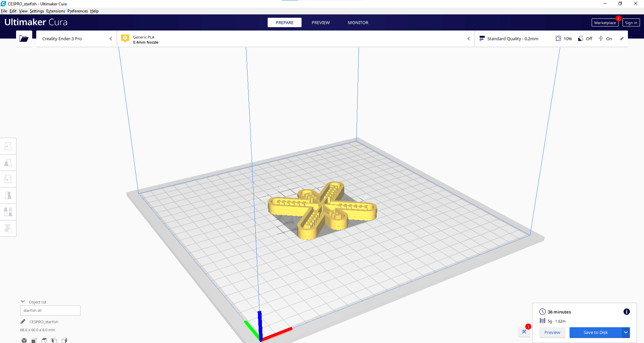The height and width of the screenshot is (343, 644).
Task: Click pencil icon beside CE3PRO_starfish job name
Action: click(23, 322)
